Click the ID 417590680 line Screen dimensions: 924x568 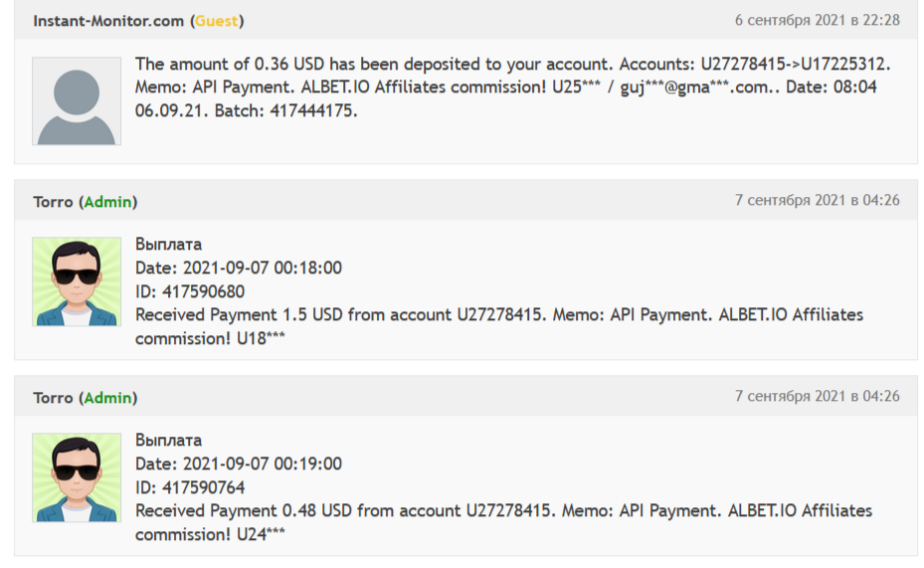point(190,291)
